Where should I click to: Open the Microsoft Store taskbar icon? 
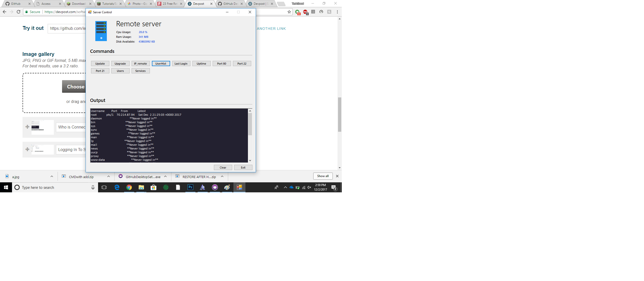click(x=153, y=187)
